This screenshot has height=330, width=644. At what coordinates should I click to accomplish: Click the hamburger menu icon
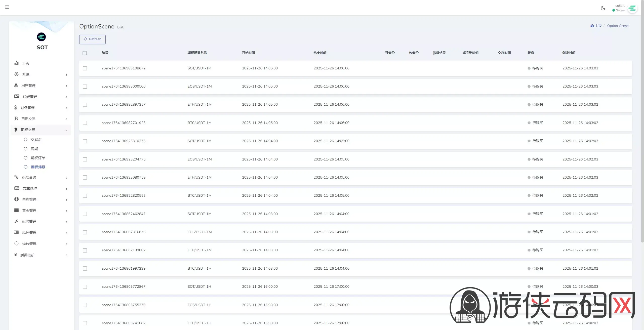coord(7,7)
